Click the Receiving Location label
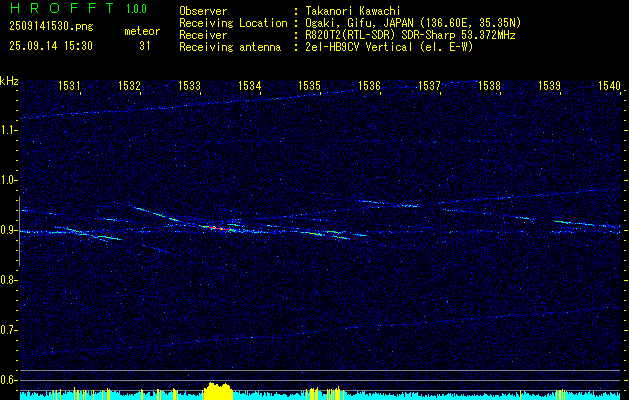Image resolution: width=629 pixels, height=400 pixels. tap(233, 23)
